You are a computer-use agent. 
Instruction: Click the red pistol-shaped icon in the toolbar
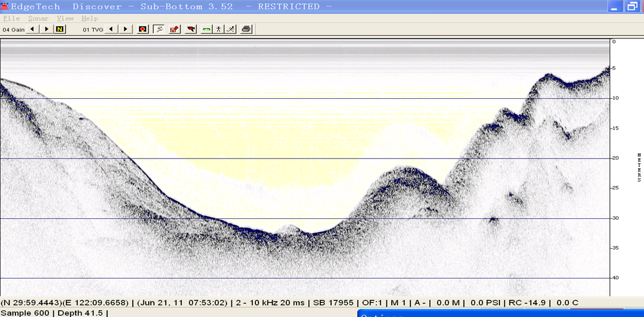[x=191, y=29]
